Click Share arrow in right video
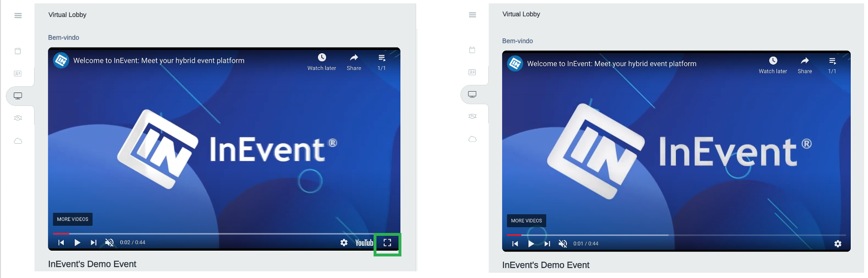 tap(805, 65)
